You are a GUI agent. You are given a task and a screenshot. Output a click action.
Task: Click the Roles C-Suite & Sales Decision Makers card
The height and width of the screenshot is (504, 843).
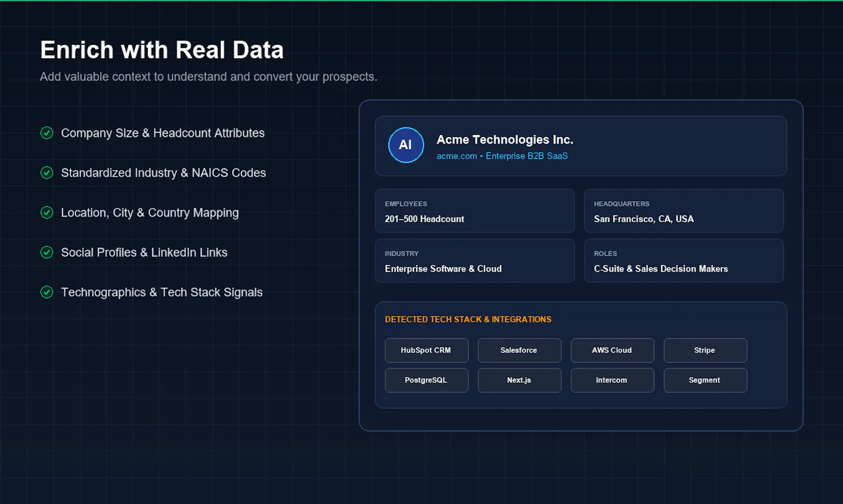click(684, 261)
